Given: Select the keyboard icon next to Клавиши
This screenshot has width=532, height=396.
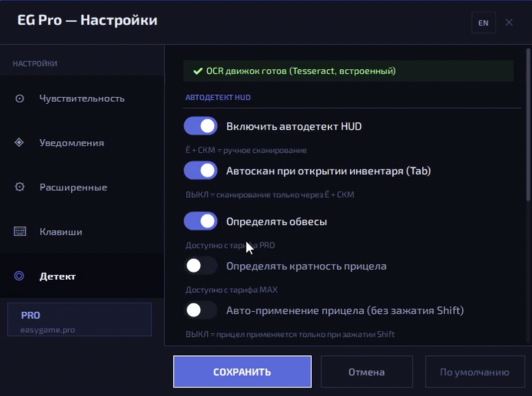Looking at the screenshot, I should [x=19, y=232].
